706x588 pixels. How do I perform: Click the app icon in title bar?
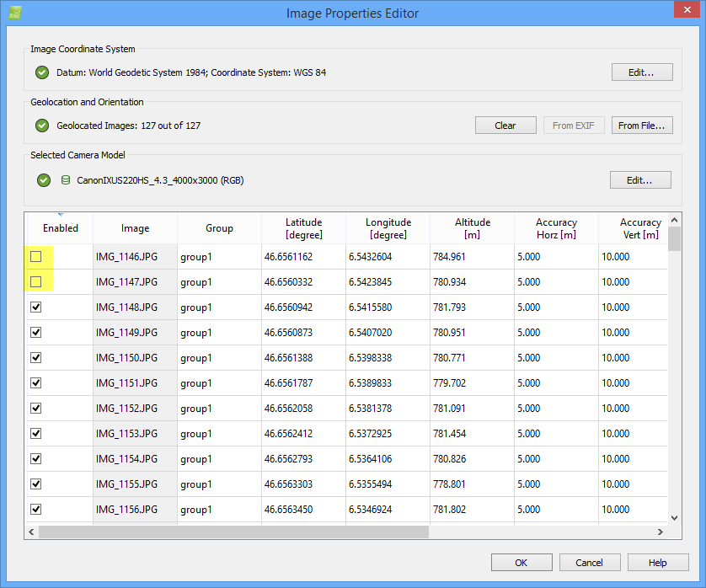tap(14, 13)
